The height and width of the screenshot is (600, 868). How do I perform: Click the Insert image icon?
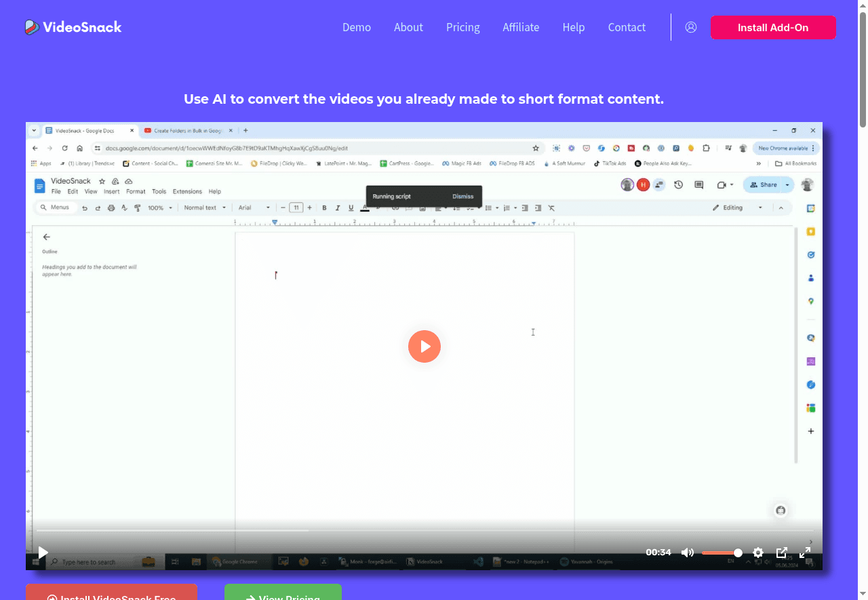[x=423, y=207]
